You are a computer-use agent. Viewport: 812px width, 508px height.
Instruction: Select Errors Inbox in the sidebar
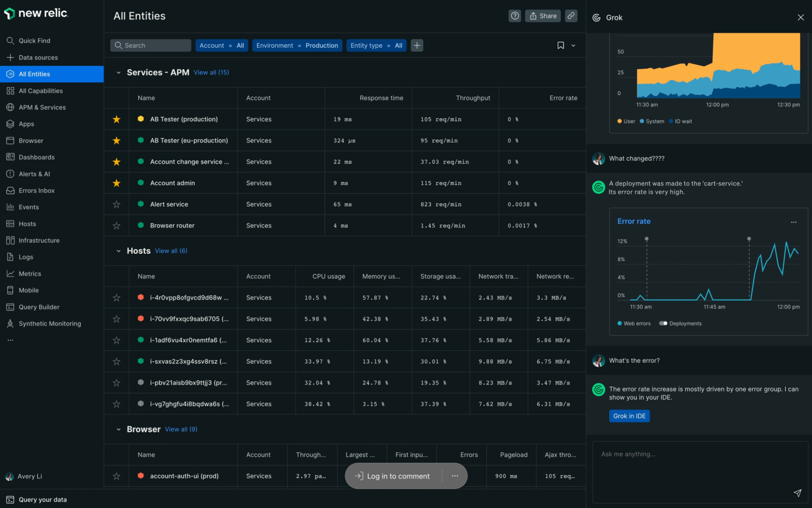[37, 190]
